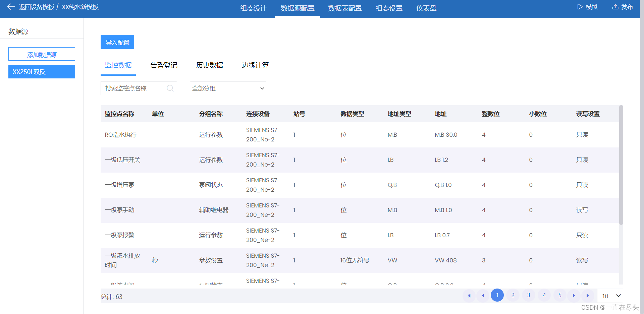This screenshot has height=314, width=644.
Task: Click address M.B 30.0 cell
Action: pyautogui.click(x=446, y=135)
